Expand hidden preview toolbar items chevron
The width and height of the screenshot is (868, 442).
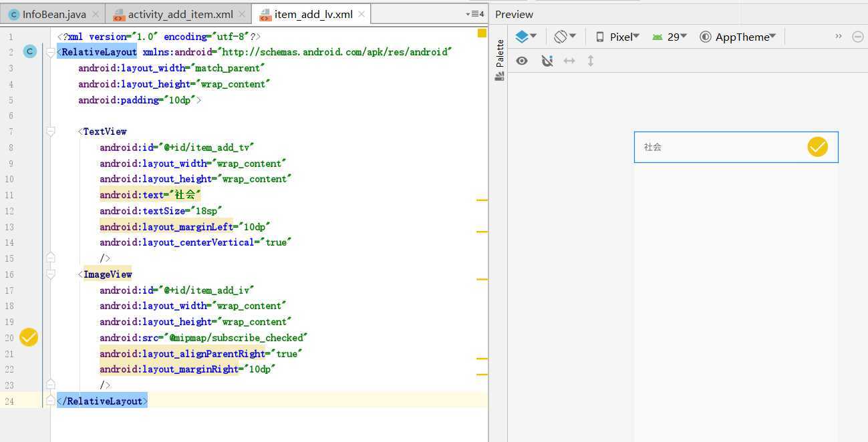pyautogui.click(x=839, y=36)
